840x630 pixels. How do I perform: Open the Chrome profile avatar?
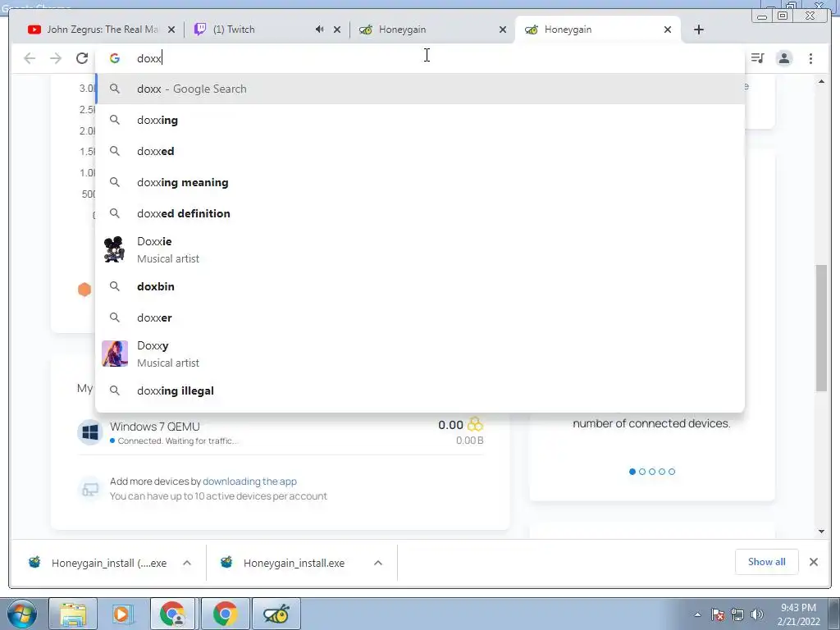784,58
